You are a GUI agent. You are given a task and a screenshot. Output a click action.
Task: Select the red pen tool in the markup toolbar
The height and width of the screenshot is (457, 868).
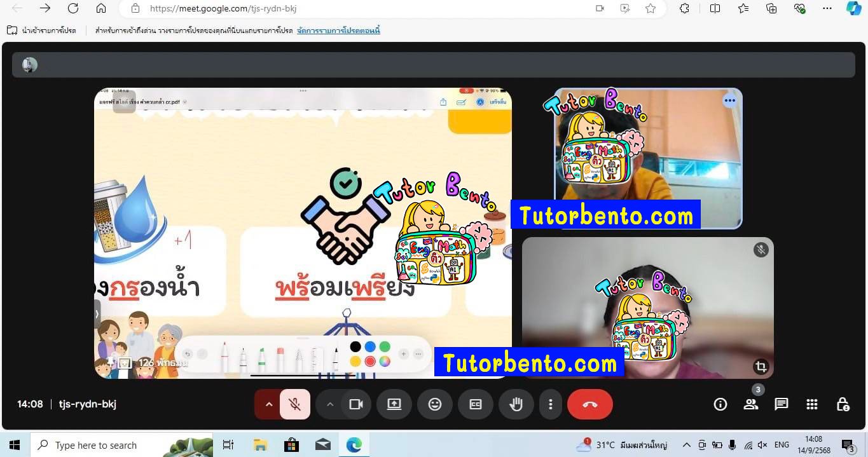point(224,357)
